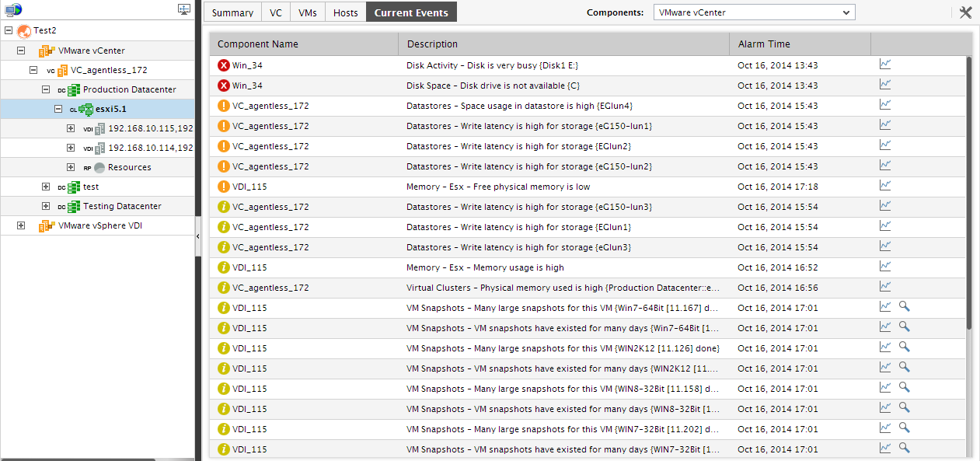This screenshot has width=980, height=461.
Task: Click the VMware vSphere VDI icon
Action: pyautogui.click(x=47, y=225)
